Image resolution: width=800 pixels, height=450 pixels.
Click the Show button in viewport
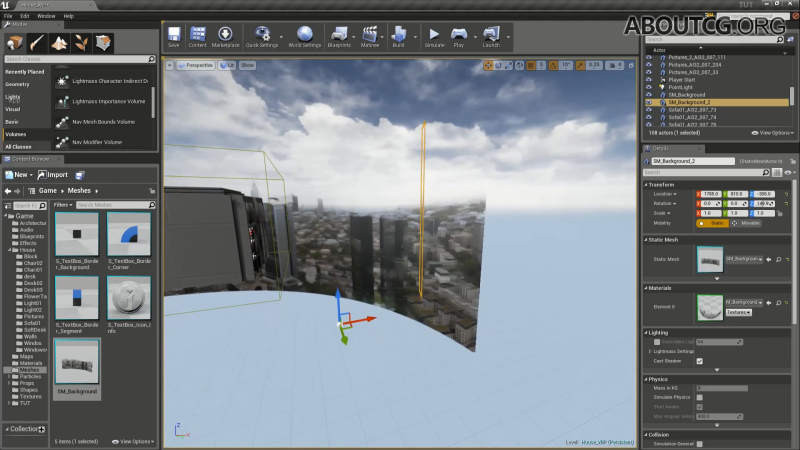pyautogui.click(x=247, y=65)
